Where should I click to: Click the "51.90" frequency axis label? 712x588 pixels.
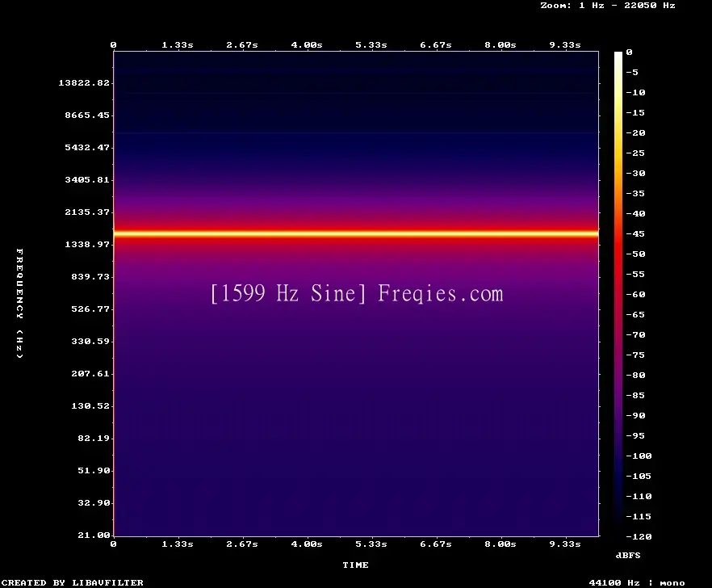pyautogui.click(x=94, y=470)
